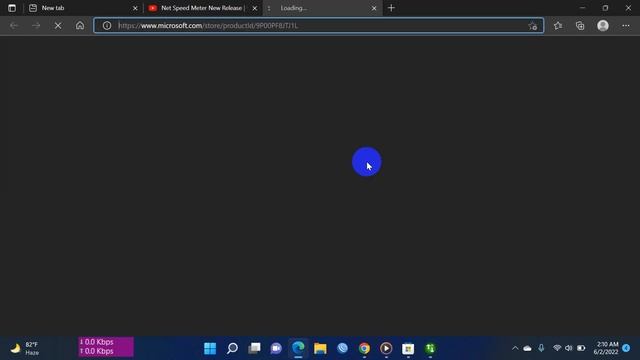Add this page to favorites
This screenshot has width=640, height=360.
(x=533, y=26)
